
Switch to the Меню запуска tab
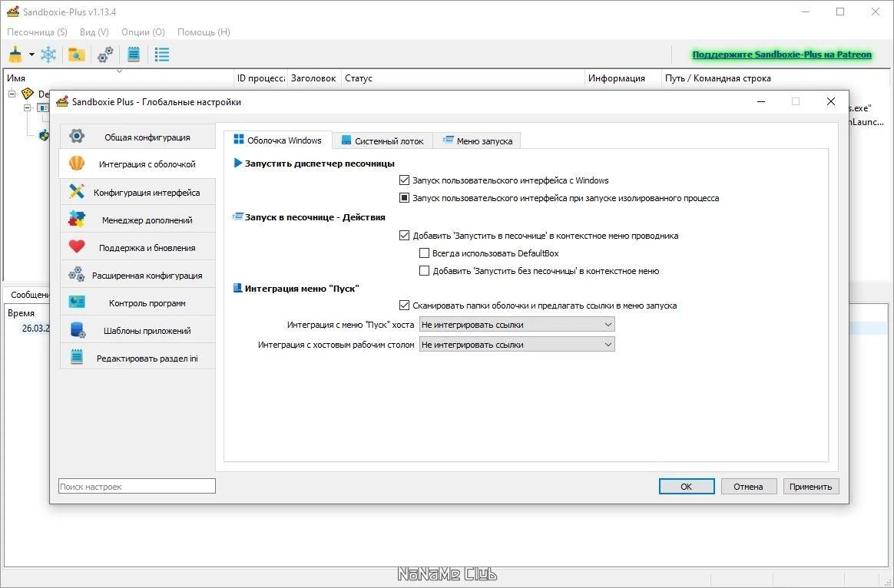tap(477, 140)
